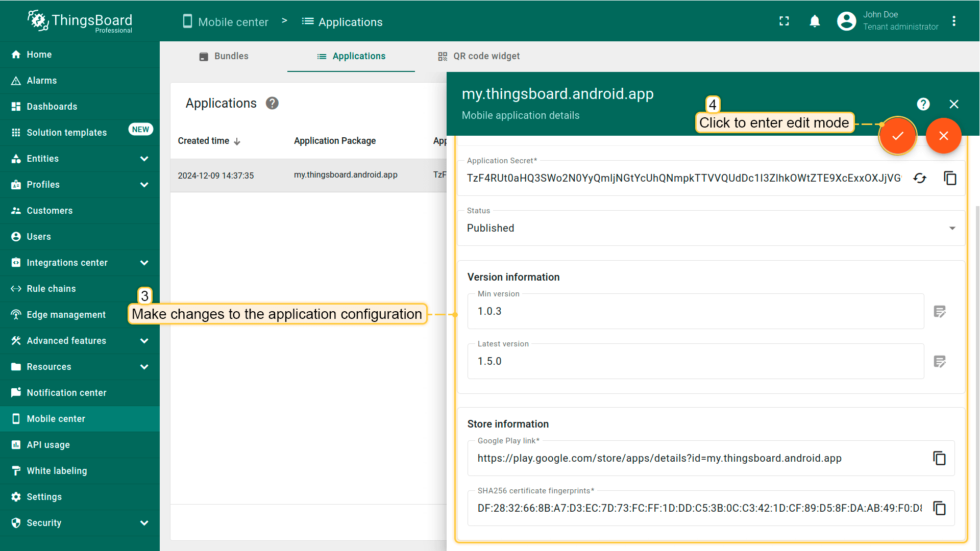
Task: Regenerate the Application Secret with refresh icon
Action: point(920,178)
